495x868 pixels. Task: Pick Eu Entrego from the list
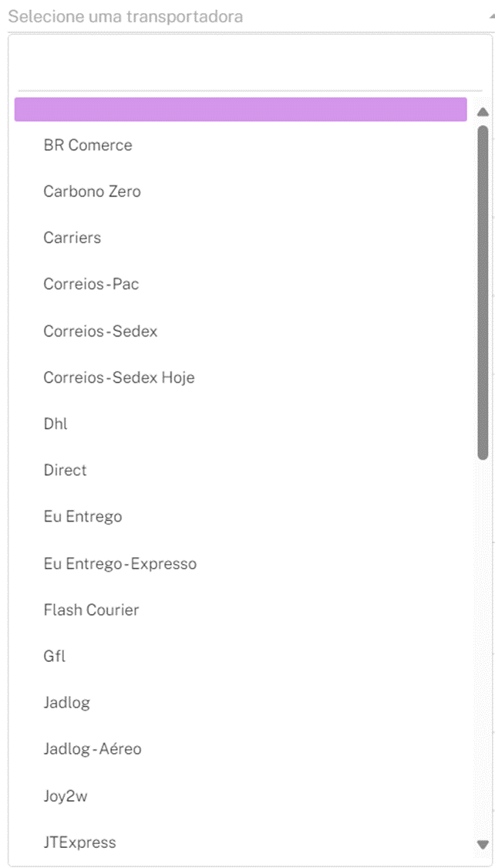(82, 516)
